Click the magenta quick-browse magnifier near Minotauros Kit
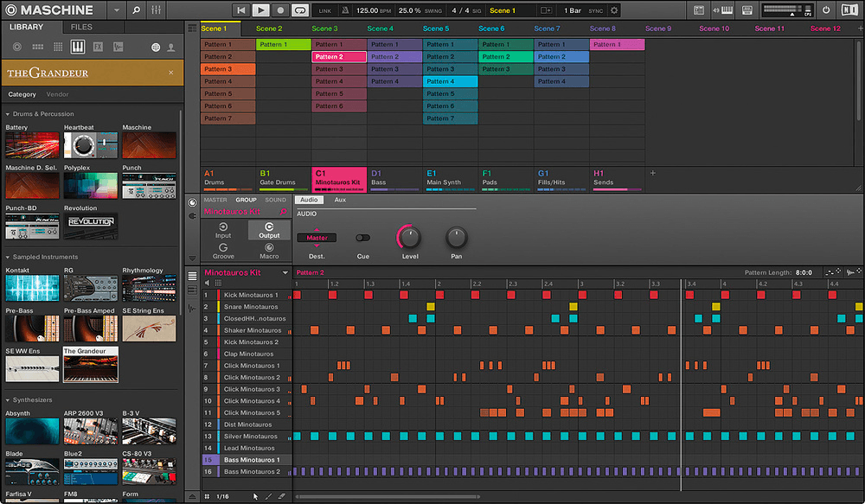Screen dimensions: 865x504 [283, 212]
